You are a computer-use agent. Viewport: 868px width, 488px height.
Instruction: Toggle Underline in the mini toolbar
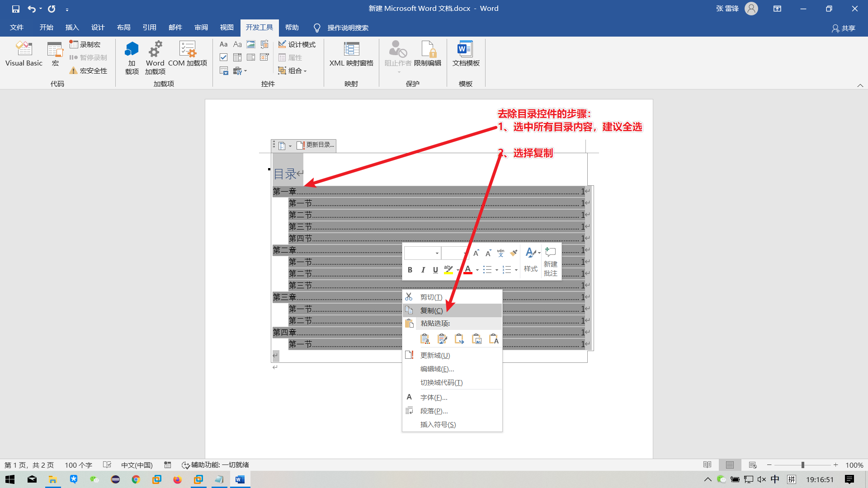(435, 270)
